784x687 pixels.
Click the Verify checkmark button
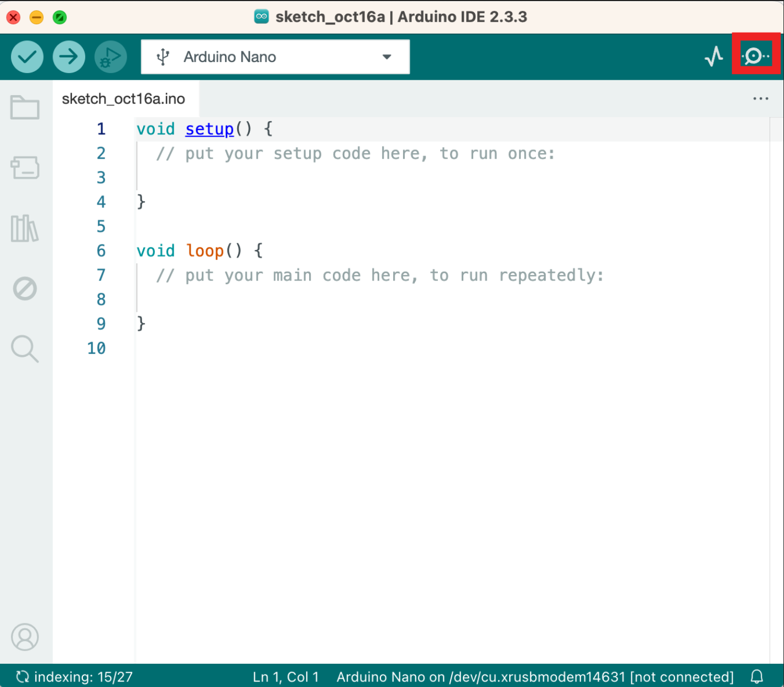(27, 56)
